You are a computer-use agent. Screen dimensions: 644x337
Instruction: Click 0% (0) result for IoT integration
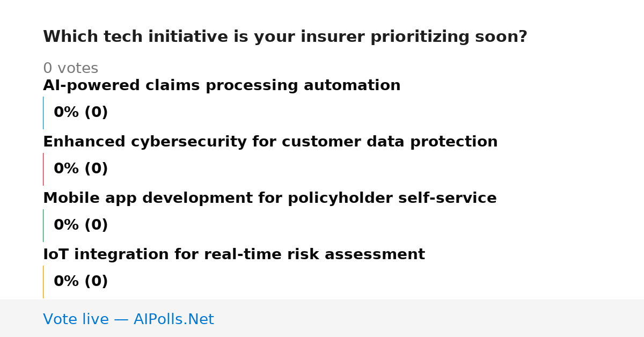pyautogui.click(x=81, y=282)
